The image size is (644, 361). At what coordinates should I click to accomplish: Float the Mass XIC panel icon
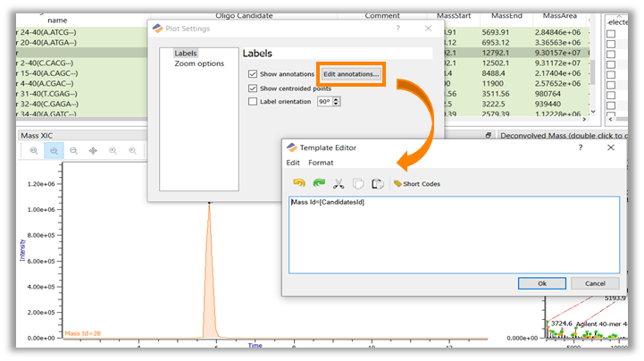(x=489, y=135)
